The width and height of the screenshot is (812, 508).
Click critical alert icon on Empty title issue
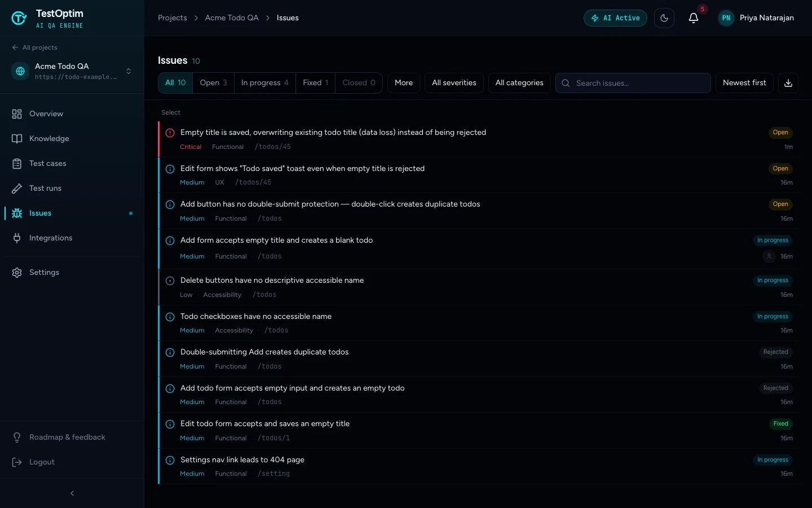170,133
